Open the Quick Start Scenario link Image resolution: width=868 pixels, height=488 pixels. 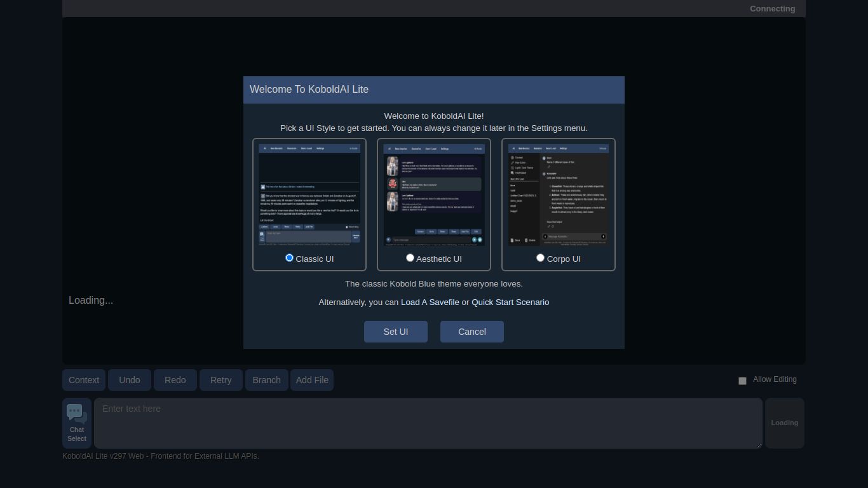tap(510, 302)
